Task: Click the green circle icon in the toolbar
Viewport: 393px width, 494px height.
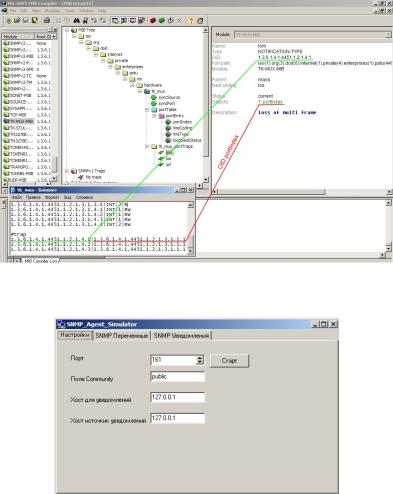Action: (162, 21)
